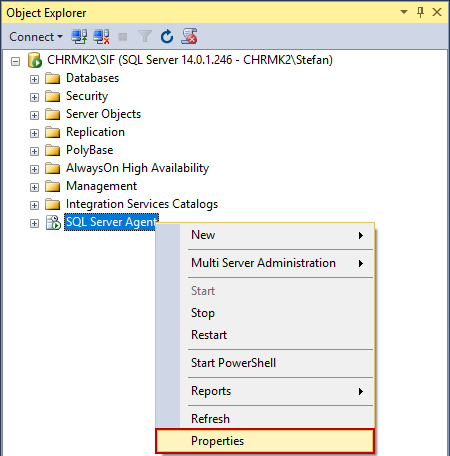The image size is (450, 456).
Task: Click the Disconnect server toolbar icon
Action: [x=101, y=37]
